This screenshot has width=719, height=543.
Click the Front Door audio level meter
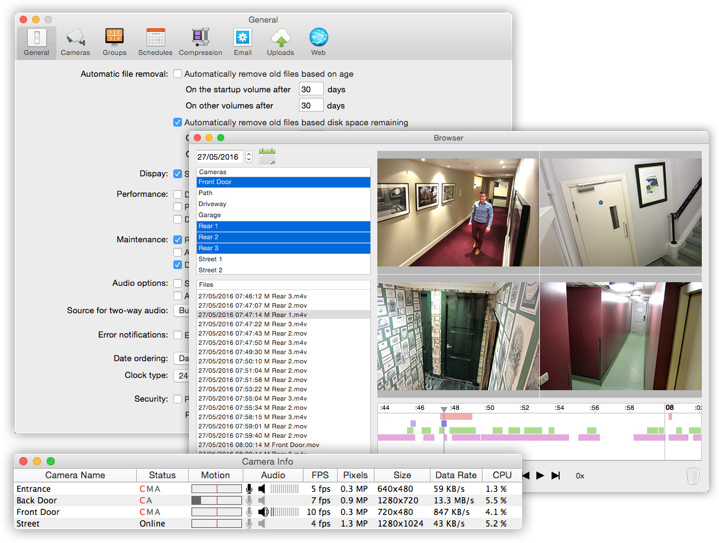284,511
